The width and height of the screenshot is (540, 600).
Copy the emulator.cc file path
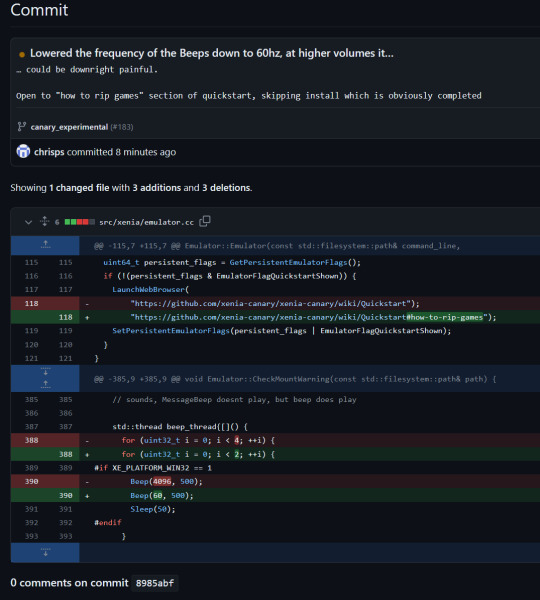coord(205,221)
